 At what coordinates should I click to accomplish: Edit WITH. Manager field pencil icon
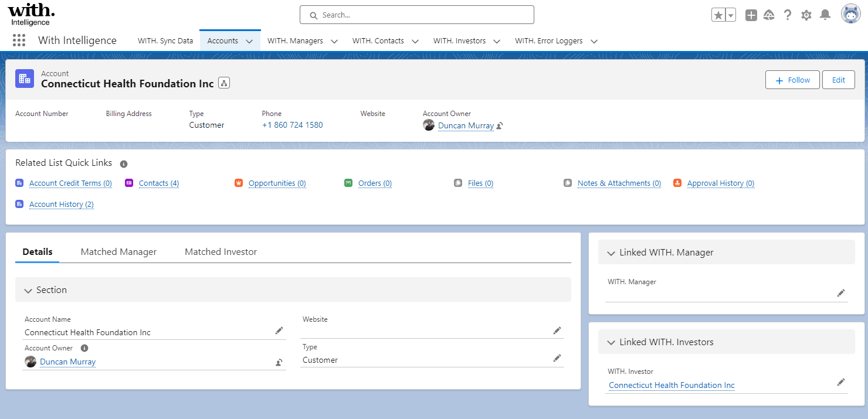click(x=841, y=293)
